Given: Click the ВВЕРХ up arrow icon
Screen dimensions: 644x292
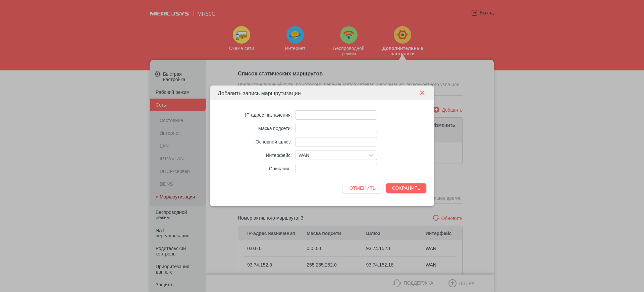Looking at the screenshot, I should click(x=452, y=283).
